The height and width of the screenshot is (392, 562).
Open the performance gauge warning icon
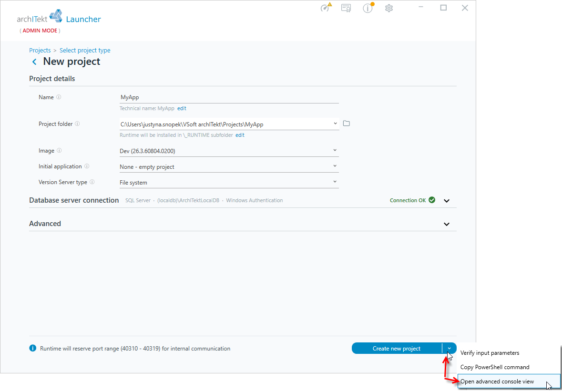click(326, 8)
